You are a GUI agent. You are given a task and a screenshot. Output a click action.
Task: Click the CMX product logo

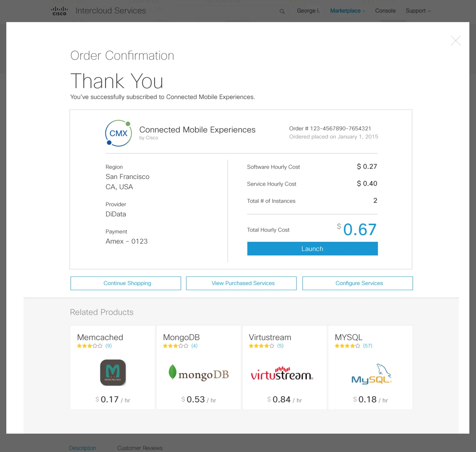tap(118, 133)
